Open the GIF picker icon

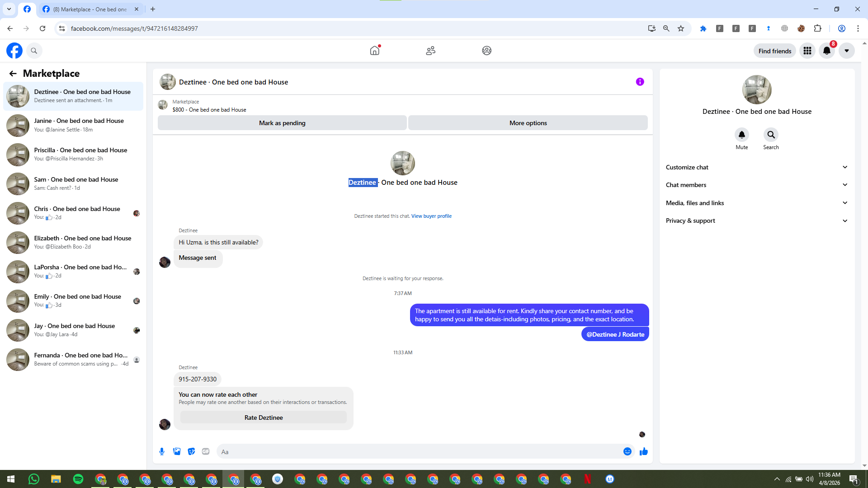[206, 451]
